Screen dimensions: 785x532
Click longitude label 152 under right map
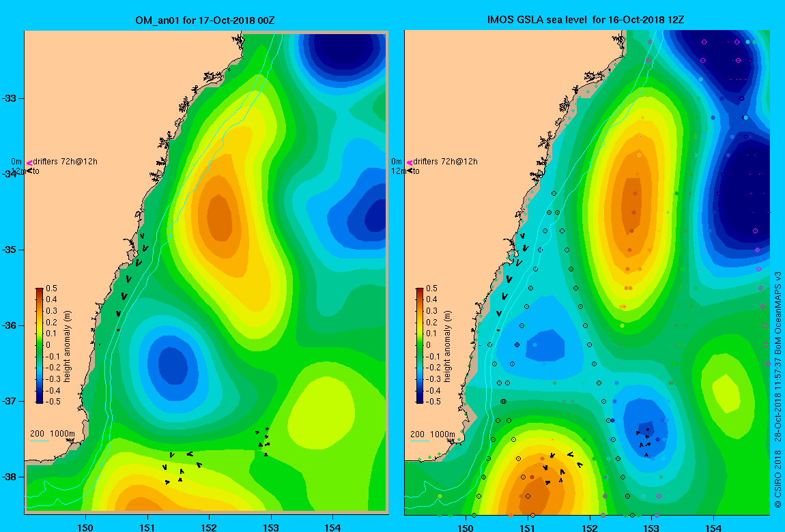pos(589,527)
